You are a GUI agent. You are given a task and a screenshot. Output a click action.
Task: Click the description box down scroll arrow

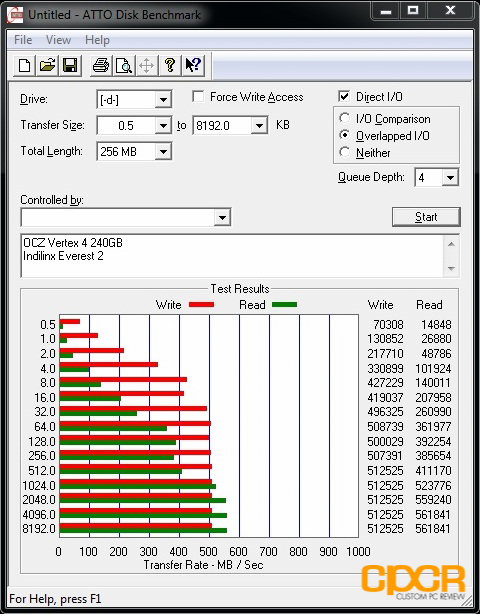pos(451,269)
